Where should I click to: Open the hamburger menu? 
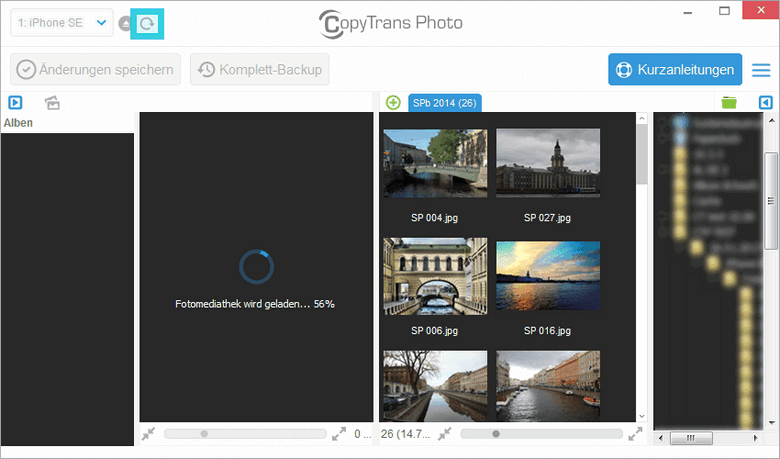pos(761,70)
